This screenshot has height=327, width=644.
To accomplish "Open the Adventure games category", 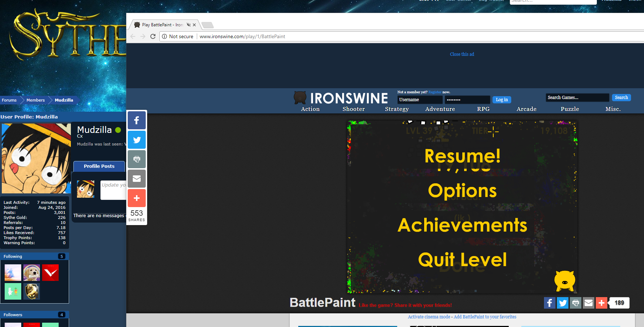I will coord(440,109).
